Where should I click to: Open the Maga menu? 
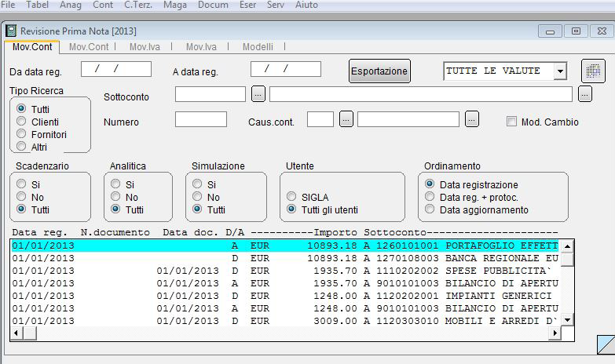coord(175,5)
